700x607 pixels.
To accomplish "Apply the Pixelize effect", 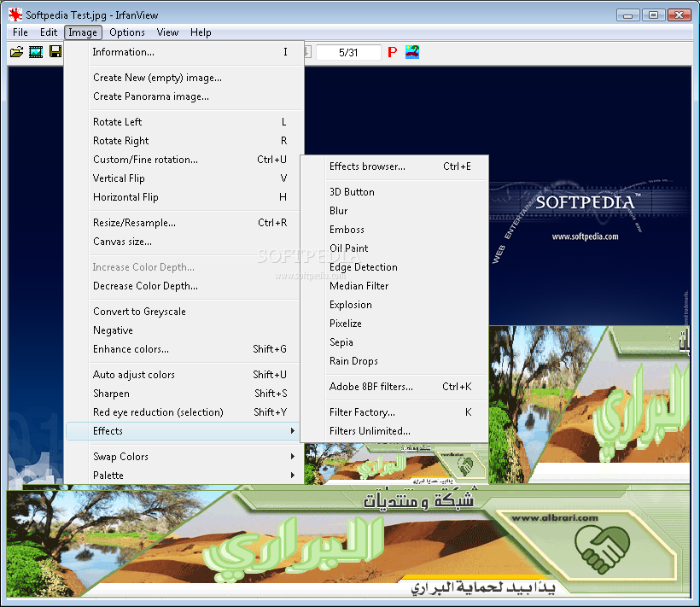I will point(394,324).
